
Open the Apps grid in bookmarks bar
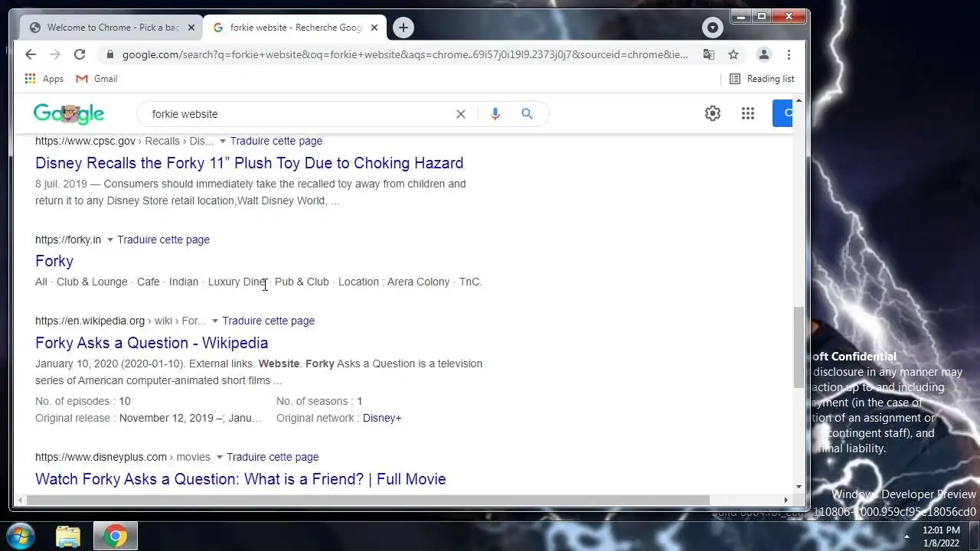coord(44,79)
